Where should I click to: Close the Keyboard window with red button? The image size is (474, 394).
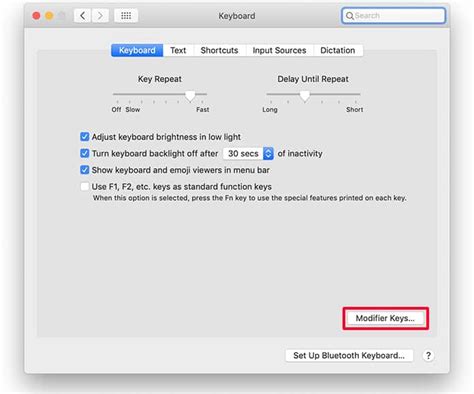point(36,16)
